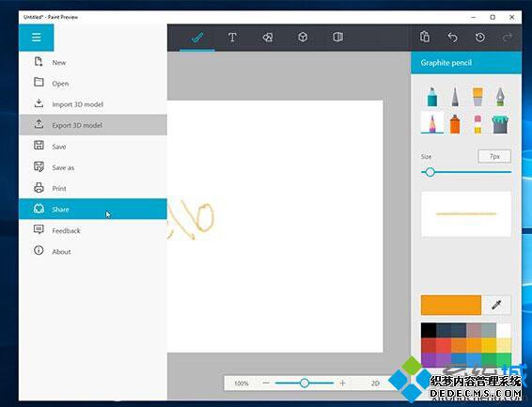Click the Paste clipboard icon
532x407 pixels.
point(425,37)
